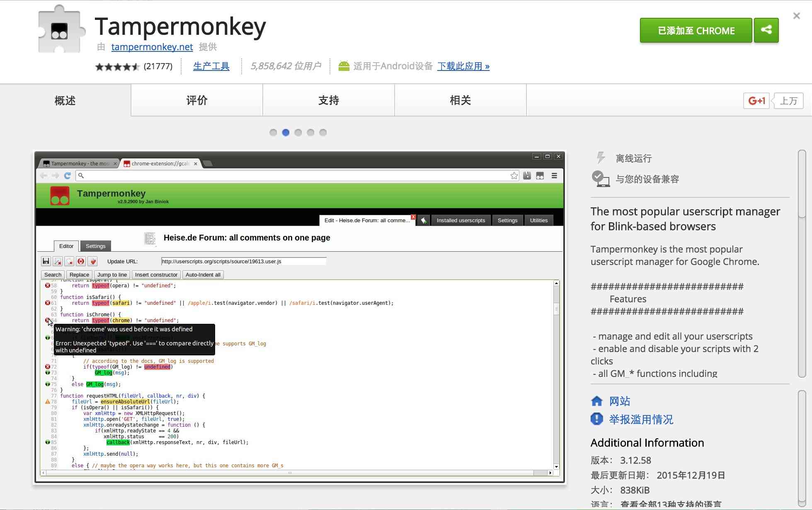Click the share extension icon top right
Screen dimensions: 812x510
(766, 30)
